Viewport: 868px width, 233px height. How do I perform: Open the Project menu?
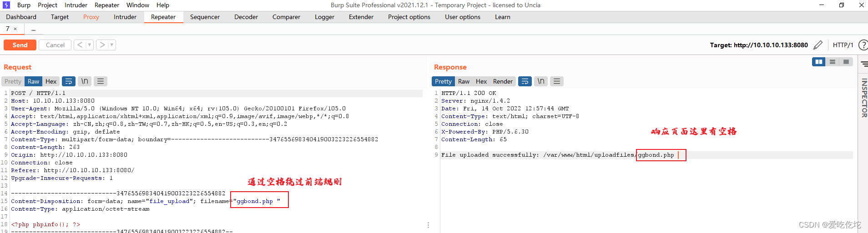click(47, 5)
